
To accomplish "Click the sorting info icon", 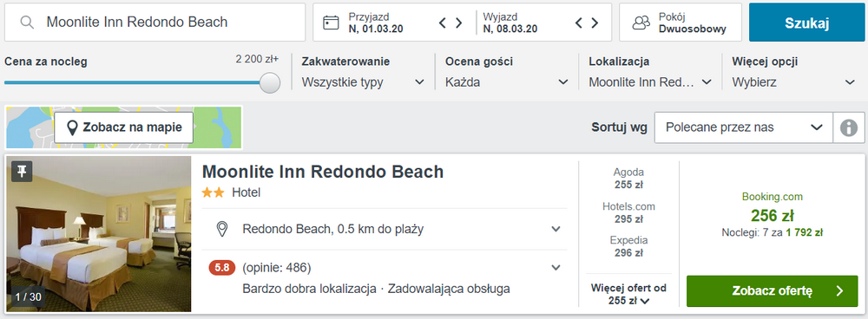I will [x=849, y=127].
